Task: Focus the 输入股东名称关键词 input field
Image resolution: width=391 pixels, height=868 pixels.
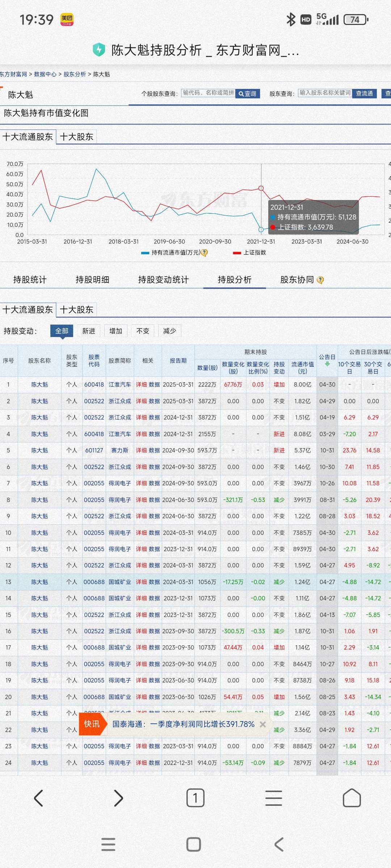Action: (325, 93)
